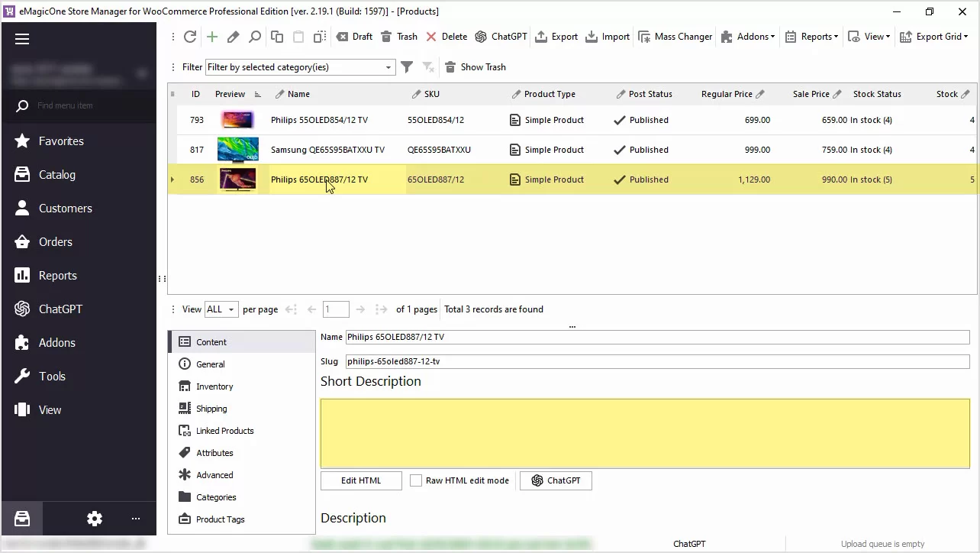Open settings gear at sidebar bottom
The height and width of the screenshot is (553, 980).
click(95, 519)
